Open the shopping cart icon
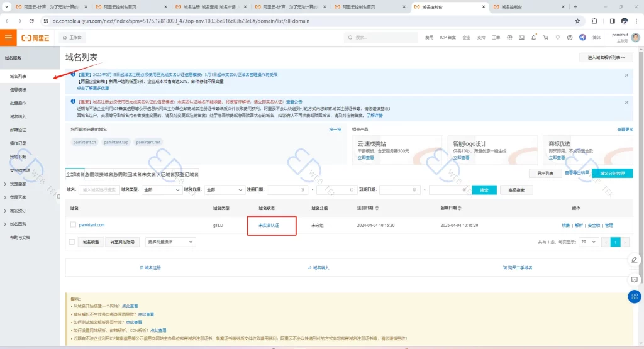 point(546,37)
